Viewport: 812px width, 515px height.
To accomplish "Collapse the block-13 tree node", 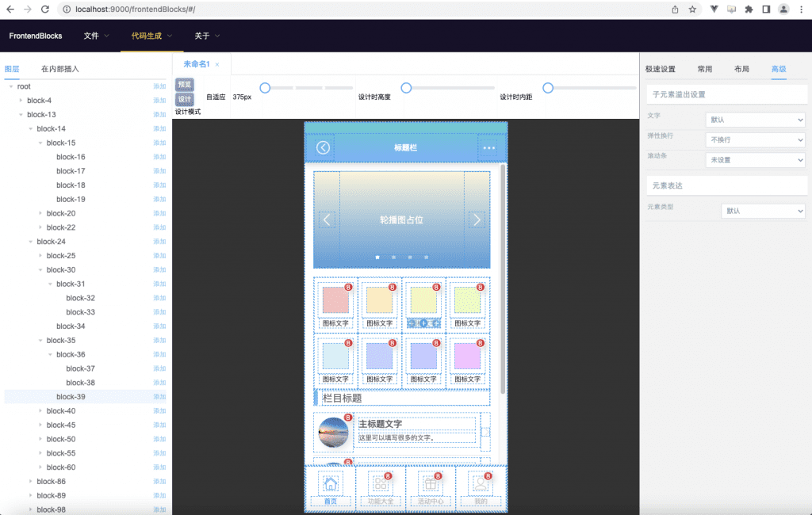I will 21,114.
